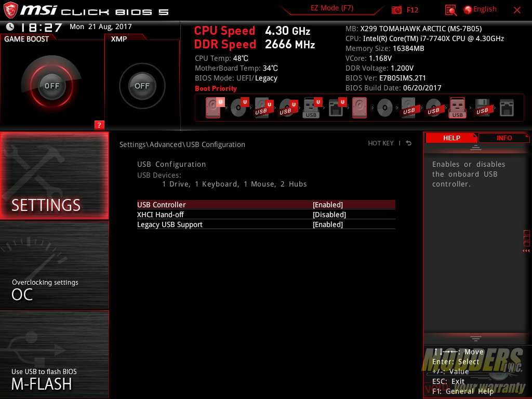This screenshot has width=532, height=399.
Task: Click the CPU Temp: 48°C reading
Action: [x=221, y=58]
